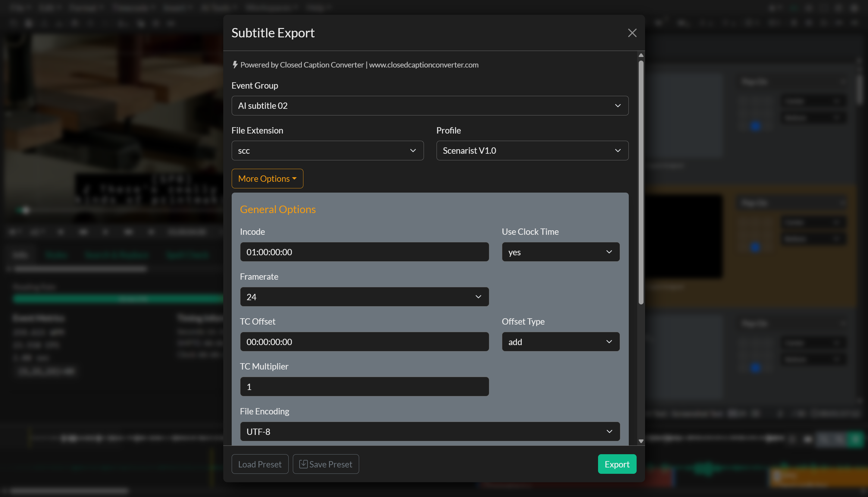Image resolution: width=868 pixels, height=497 pixels.
Task: Click the download icon inside Save Preset
Action: (303, 464)
